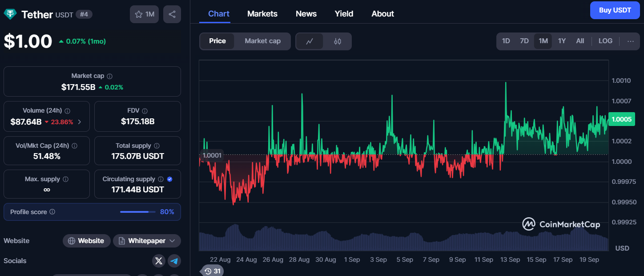Set chart range to All
Screen dimensions: 644x276
(580, 41)
